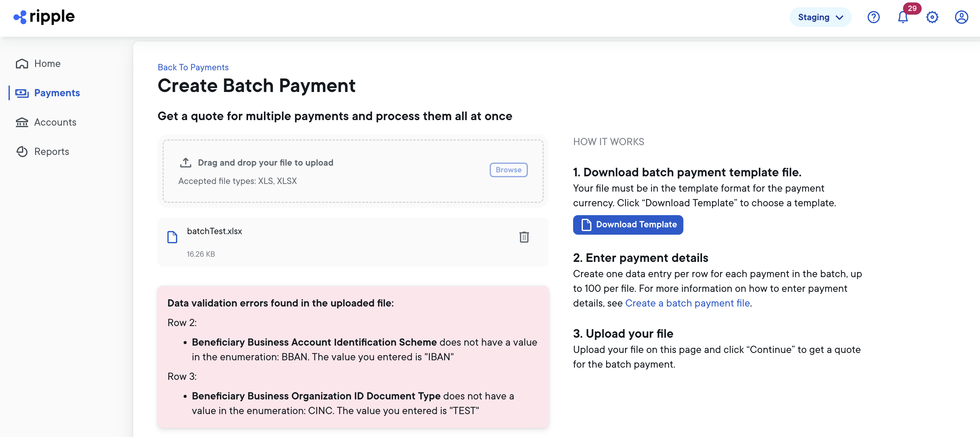Click the Ripple logo
Screen dimensions: 980x437
pos(44,17)
